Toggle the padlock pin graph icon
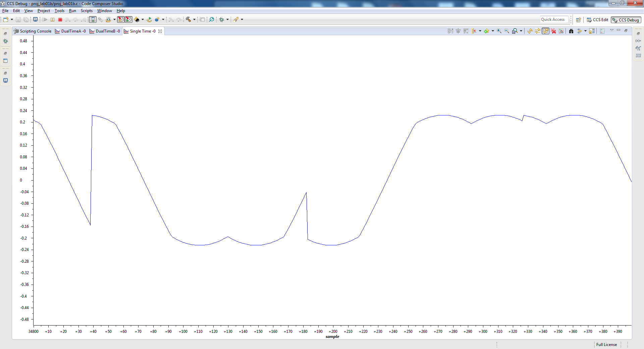 (592, 31)
